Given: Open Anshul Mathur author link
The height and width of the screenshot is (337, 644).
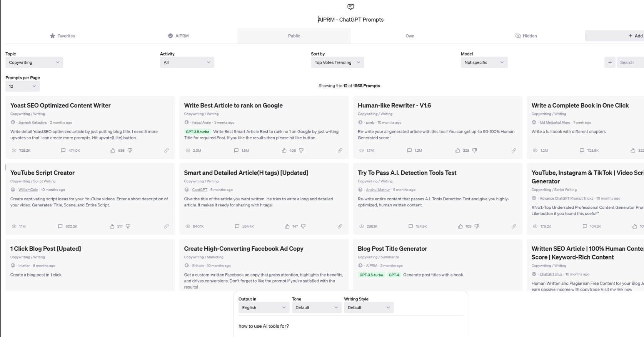Looking at the screenshot, I should [378, 190].
